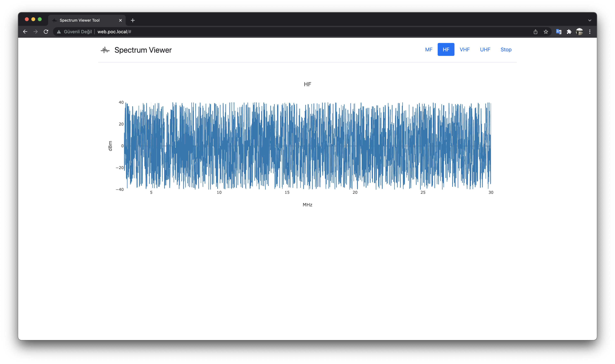
Task: Open the Google Translate extension icon
Action: (559, 32)
